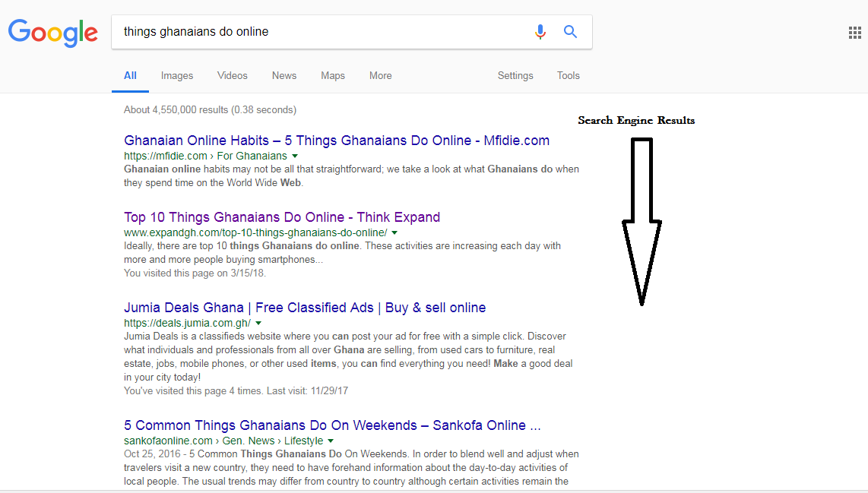Open the Maps tab
Viewport: 868px width, 493px height.
333,76
